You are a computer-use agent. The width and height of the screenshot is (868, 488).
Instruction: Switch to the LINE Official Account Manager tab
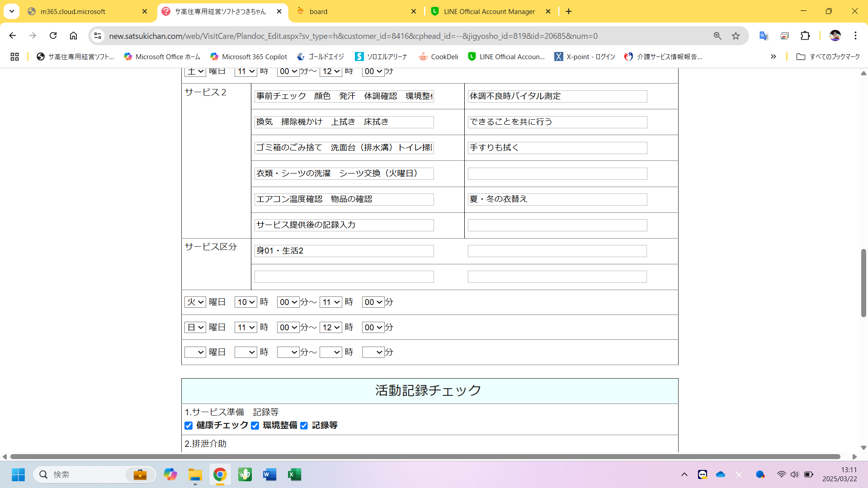click(489, 11)
